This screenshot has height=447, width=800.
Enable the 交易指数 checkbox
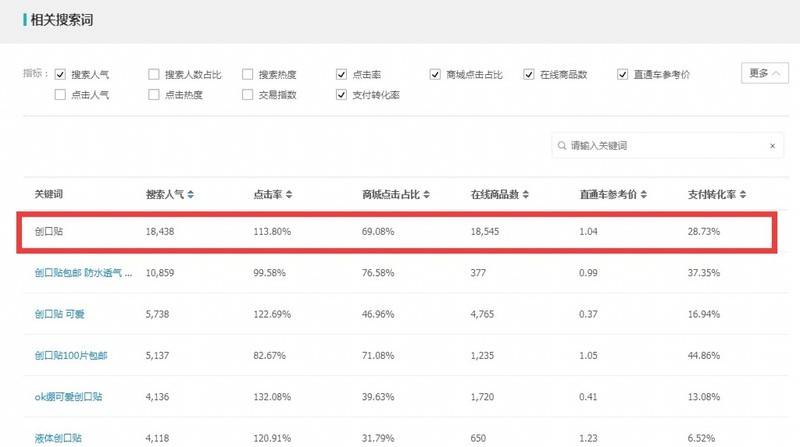tap(247, 95)
